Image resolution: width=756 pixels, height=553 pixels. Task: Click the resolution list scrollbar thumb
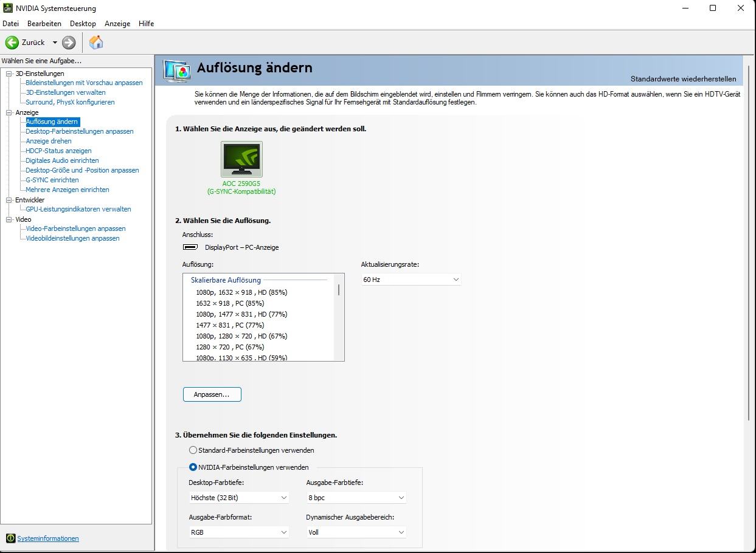pyautogui.click(x=338, y=289)
